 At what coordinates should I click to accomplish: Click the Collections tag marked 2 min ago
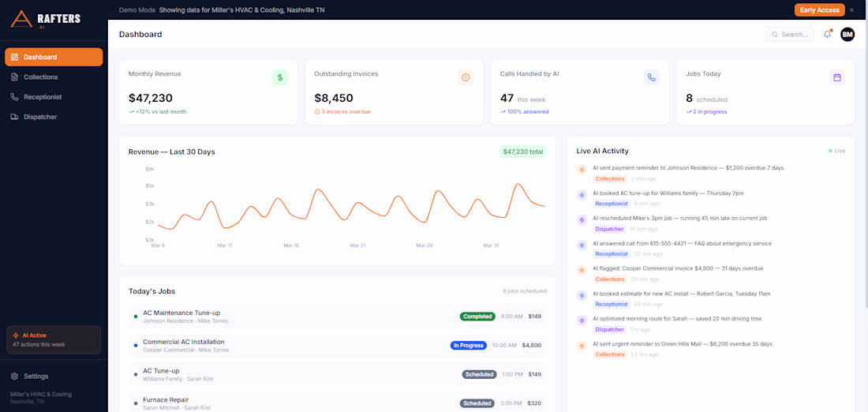pos(610,179)
